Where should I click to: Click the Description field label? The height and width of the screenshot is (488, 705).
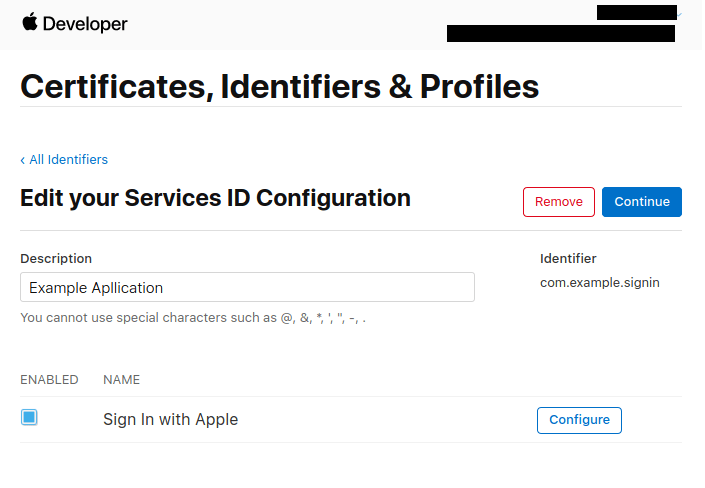tap(56, 258)
